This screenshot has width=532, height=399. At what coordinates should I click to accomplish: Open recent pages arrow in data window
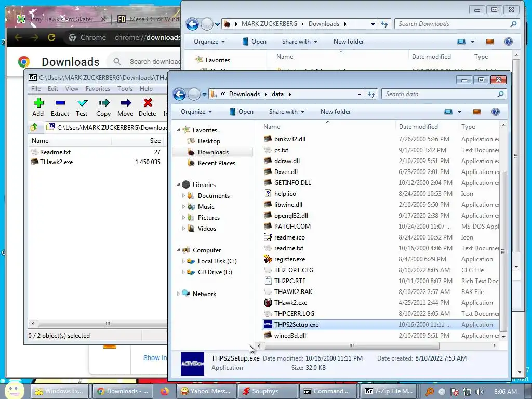pyautogui.click(x=204, y=95)
